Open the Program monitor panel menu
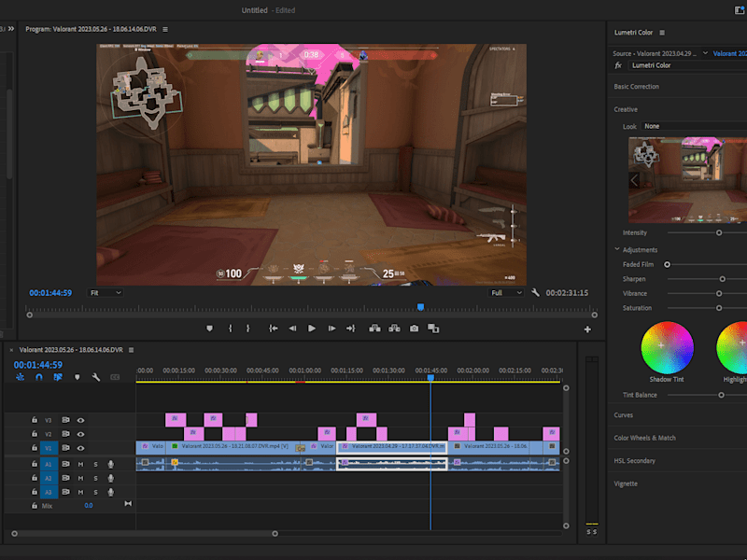Screen dimensions: 747x560 click(x=165, y=30)
